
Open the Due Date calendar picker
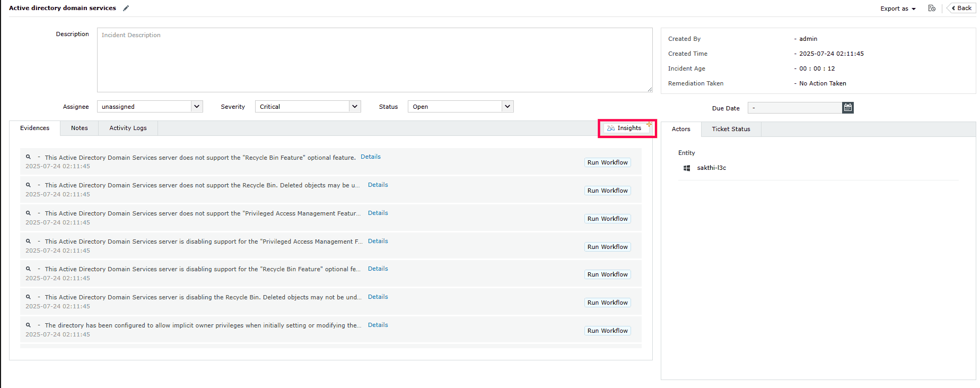[848, 108]
